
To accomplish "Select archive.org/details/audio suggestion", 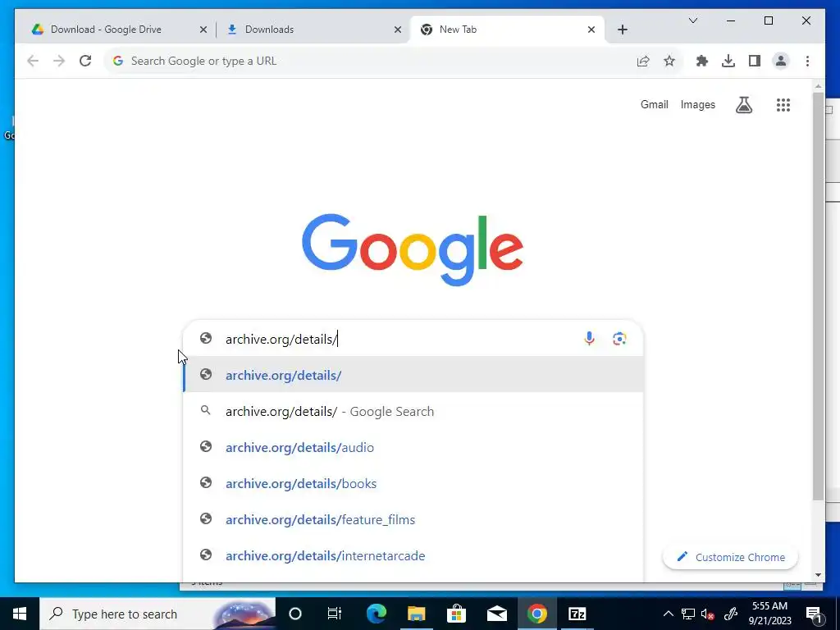I will tap(413, 447).
